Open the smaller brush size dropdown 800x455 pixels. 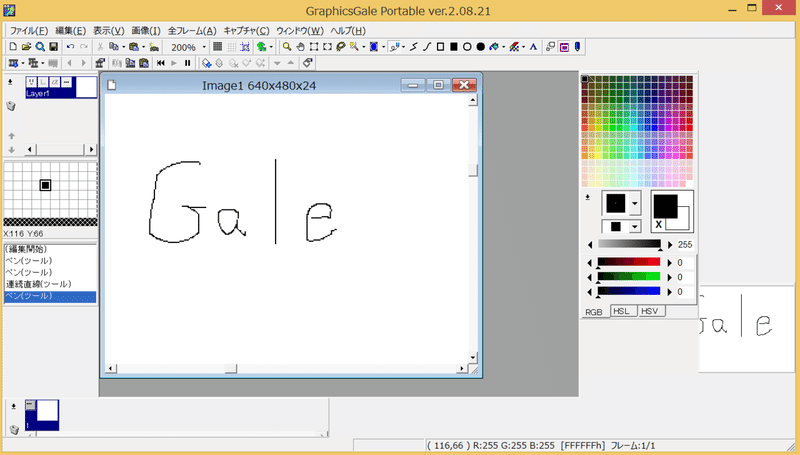click(x=635, y=226)
